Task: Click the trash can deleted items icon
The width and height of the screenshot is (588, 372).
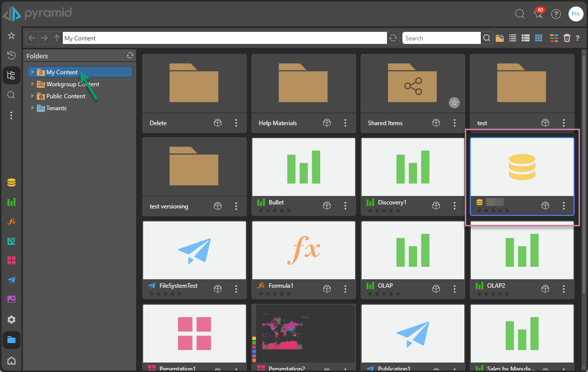Action: tap(567, 38)
